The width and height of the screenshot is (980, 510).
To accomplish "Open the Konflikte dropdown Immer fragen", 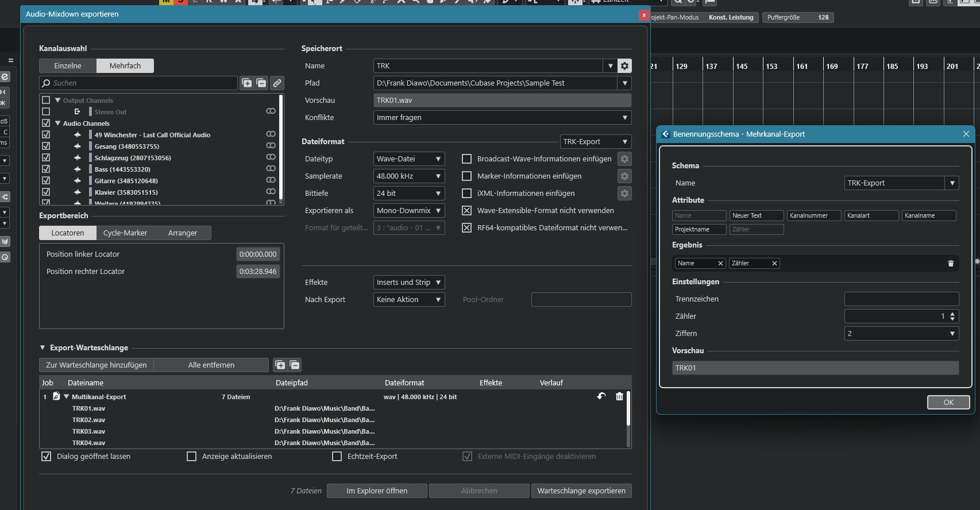I will (502, 118).
